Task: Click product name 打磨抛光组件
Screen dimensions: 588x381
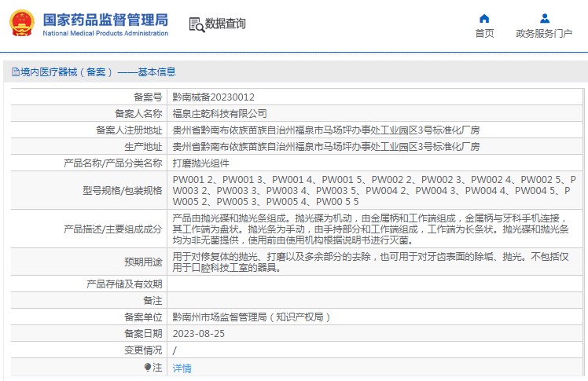Action: 200,163
